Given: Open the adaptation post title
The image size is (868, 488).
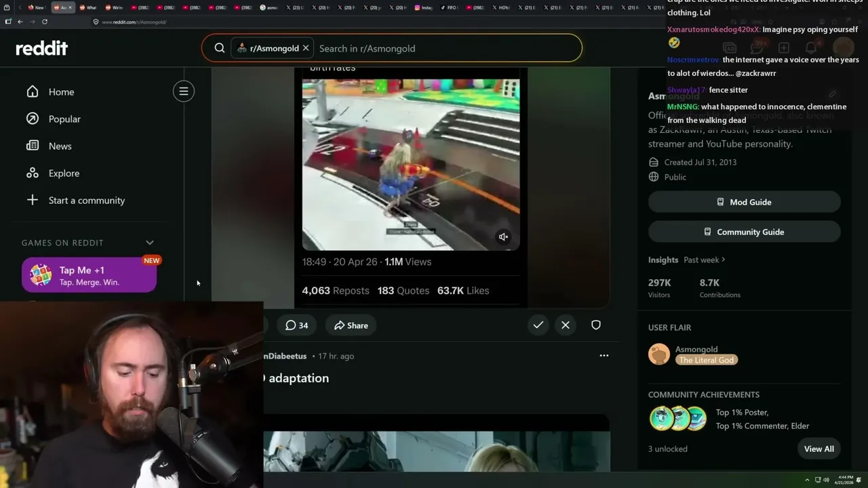Looking at the screenshot, I should point(296,378).
